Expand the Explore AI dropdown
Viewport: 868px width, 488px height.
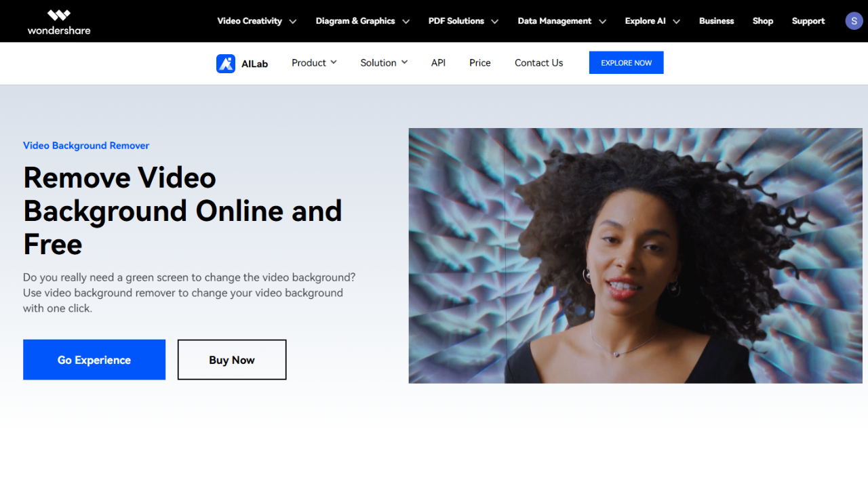pyautogui.click(x=652, y=21)
